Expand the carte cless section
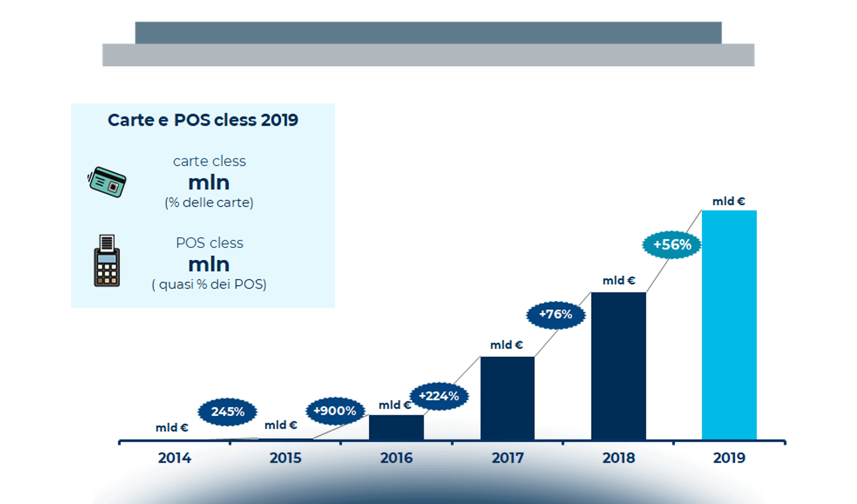This screenshot has height=504, width=857. pos(209,181)
